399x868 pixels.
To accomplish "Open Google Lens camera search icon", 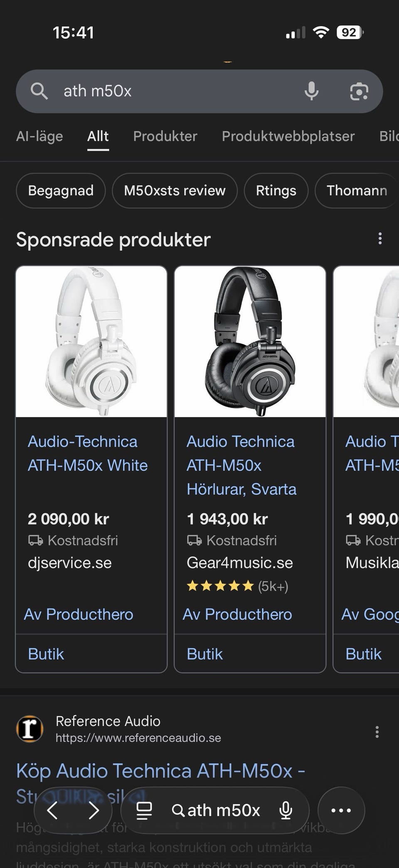I will pyautogui.click(x=359, y=91).
